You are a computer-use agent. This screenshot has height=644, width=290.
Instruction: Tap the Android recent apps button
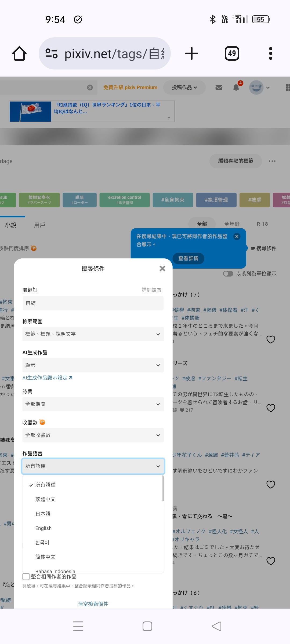[x=78, y=626]
